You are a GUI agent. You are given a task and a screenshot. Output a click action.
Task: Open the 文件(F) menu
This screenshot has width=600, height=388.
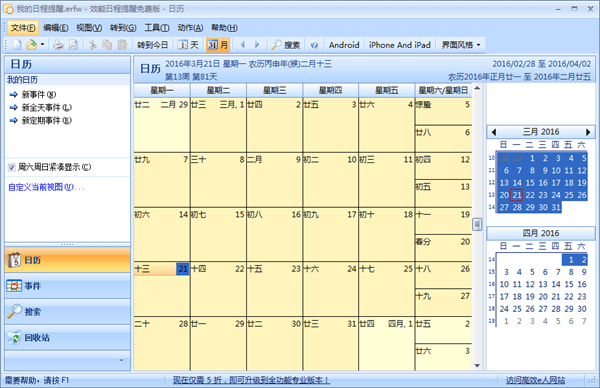tap(23, 28)
